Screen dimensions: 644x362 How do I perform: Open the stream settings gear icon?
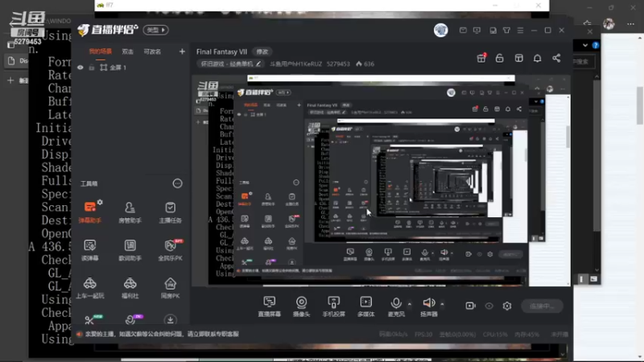point(507,306)
